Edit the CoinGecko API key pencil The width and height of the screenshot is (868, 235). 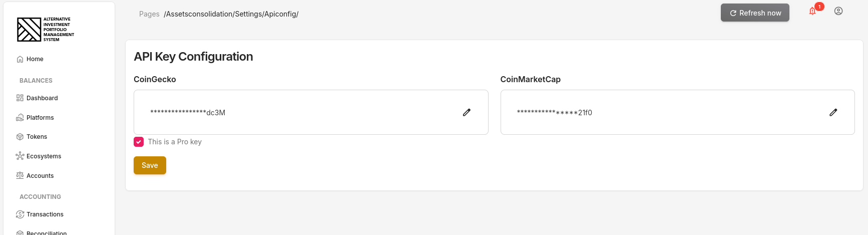(467, 112)
